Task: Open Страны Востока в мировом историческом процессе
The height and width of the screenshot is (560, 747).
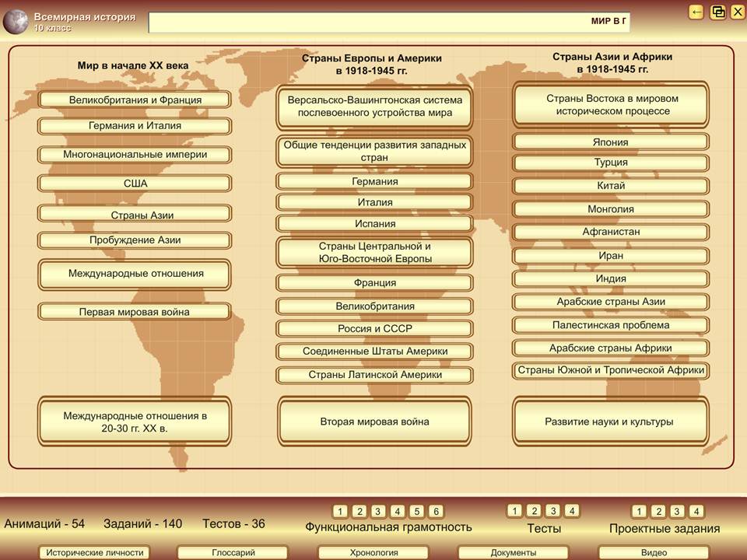Action: pos(612,105)
